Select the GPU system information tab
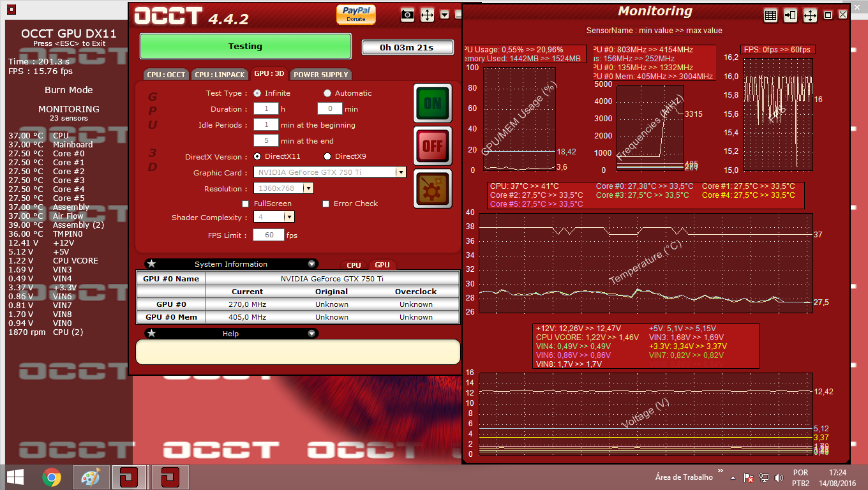Screen dimensions: 868x490 point(382,265)
